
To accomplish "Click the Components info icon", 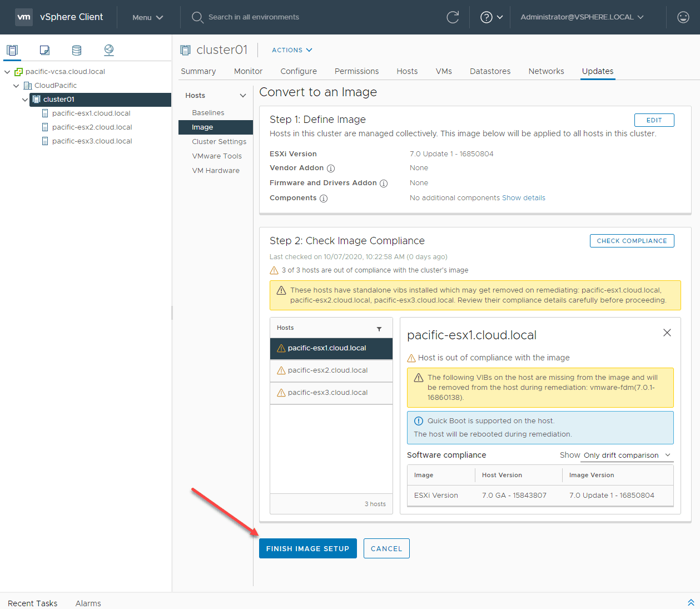I will click(324, 199).
